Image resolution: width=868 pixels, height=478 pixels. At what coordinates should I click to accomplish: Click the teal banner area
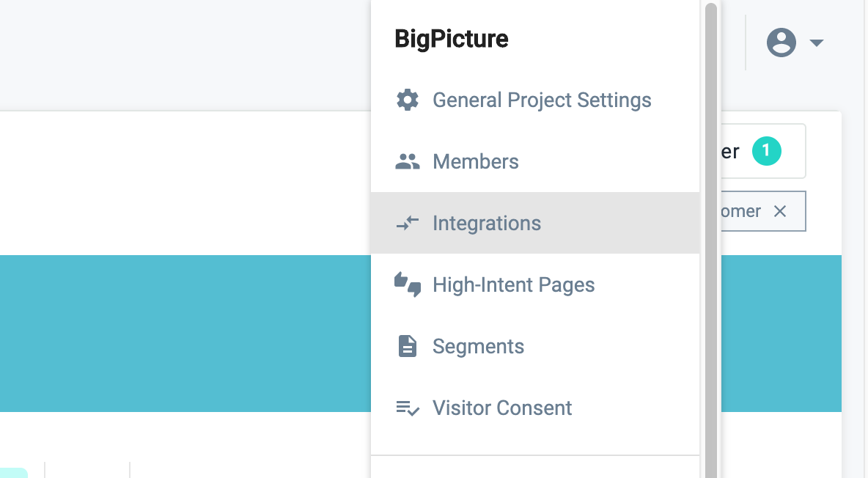[183, 334]
